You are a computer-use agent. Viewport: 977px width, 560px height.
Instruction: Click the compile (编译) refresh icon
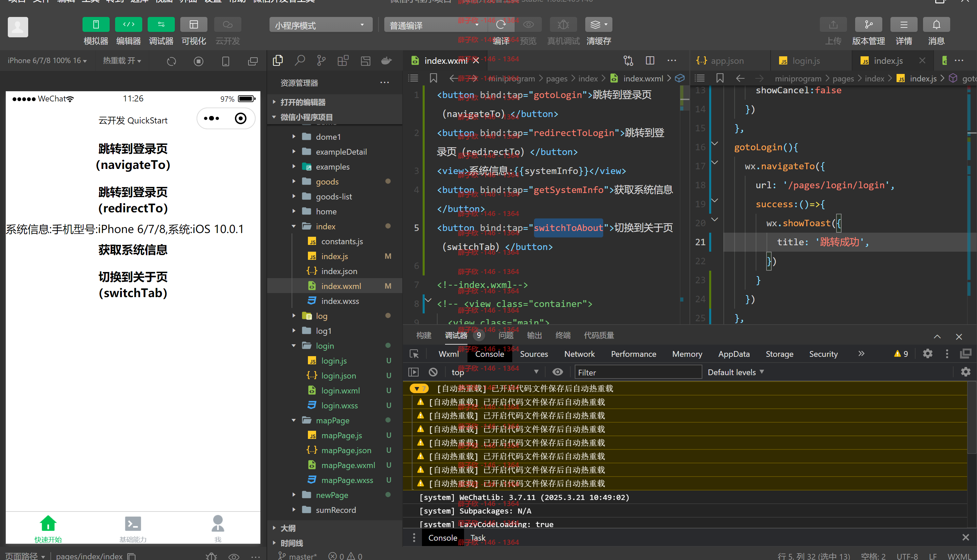[501, 25]
